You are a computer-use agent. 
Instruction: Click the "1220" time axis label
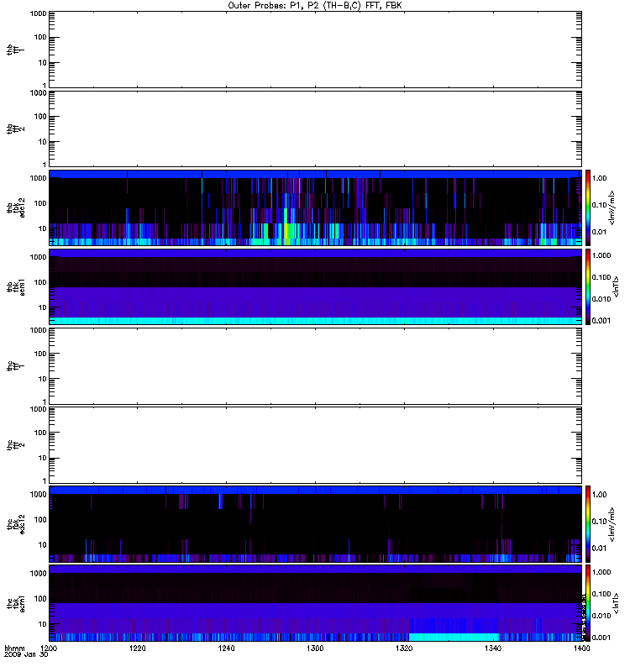click(x=137, y=648)
